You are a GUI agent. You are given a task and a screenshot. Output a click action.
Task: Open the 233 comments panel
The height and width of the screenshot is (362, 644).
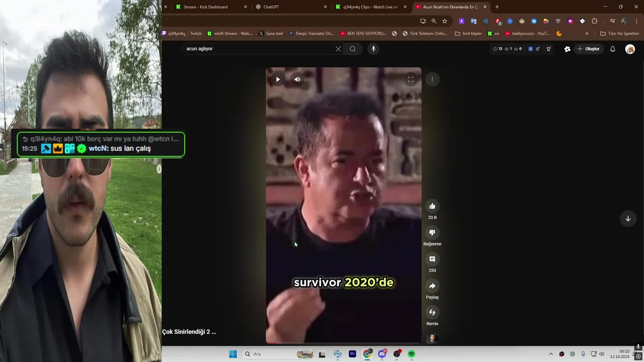432,259
